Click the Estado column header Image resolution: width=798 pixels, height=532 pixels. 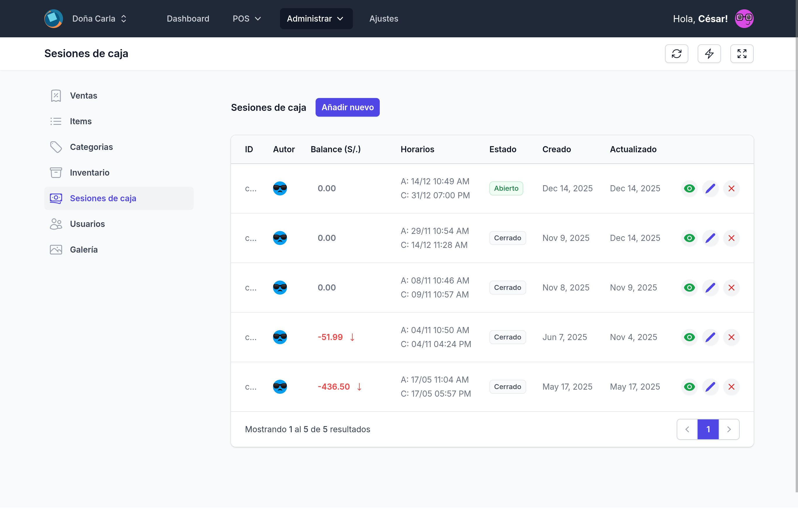(503, 149)
